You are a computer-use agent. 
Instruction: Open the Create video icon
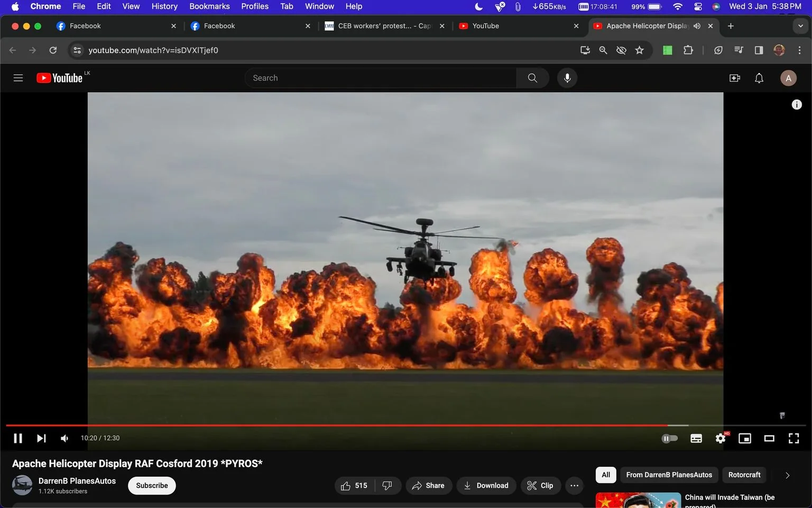[735, 78]
